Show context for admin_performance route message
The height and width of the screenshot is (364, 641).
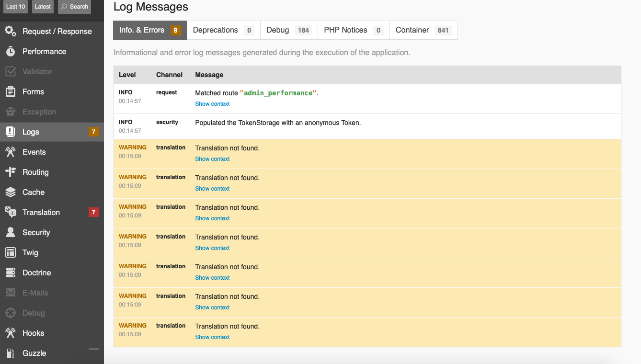[x=212, y=104]
